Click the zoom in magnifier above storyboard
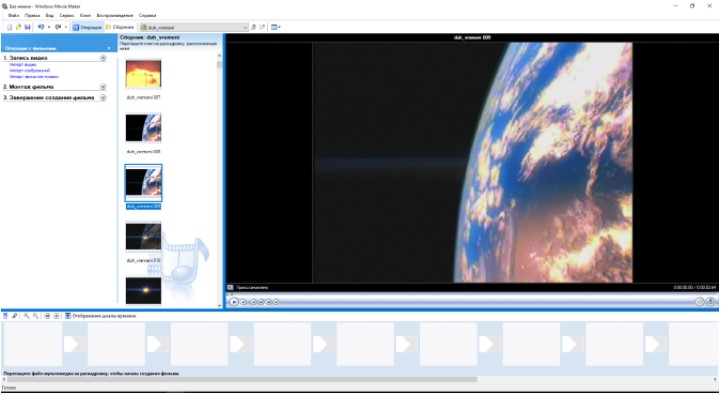 pos(27,316)
